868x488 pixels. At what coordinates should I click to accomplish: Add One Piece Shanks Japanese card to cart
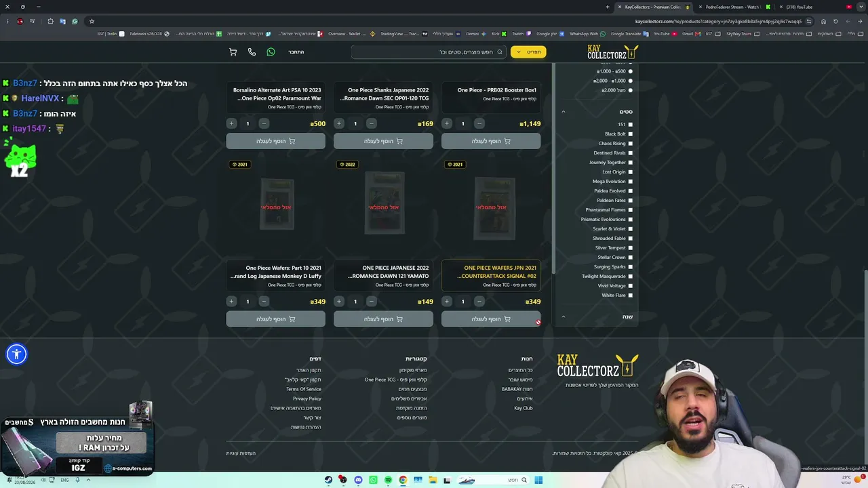(383, 141)
